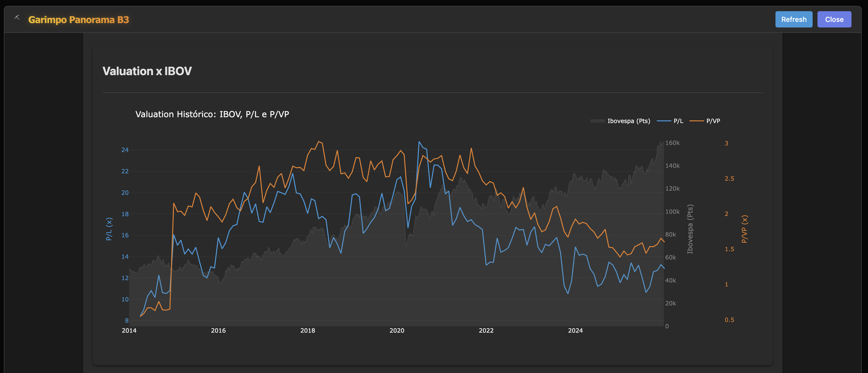Click the Garimpo Panorama B3 title
Viewport: 868px width, 373px height.
tap(78, 20)
